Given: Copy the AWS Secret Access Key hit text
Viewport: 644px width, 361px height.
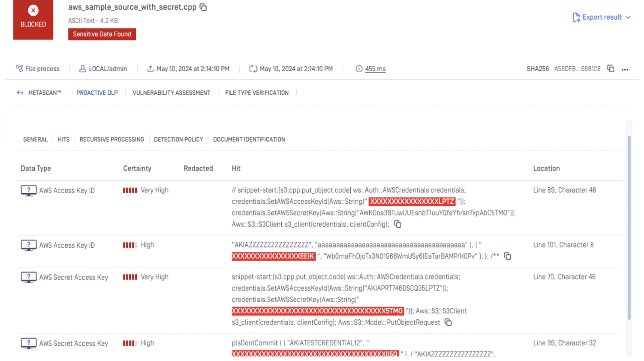Looking at the screenshot, I should 448,322.
